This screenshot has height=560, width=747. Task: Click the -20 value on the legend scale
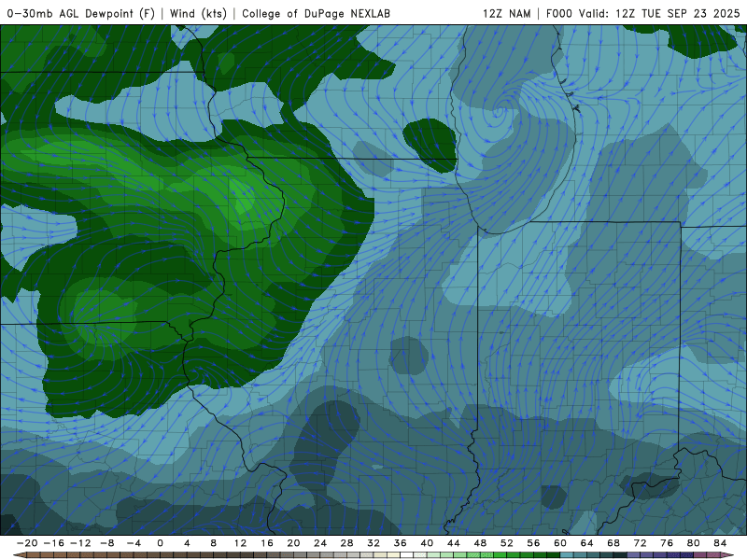point(27,543)
